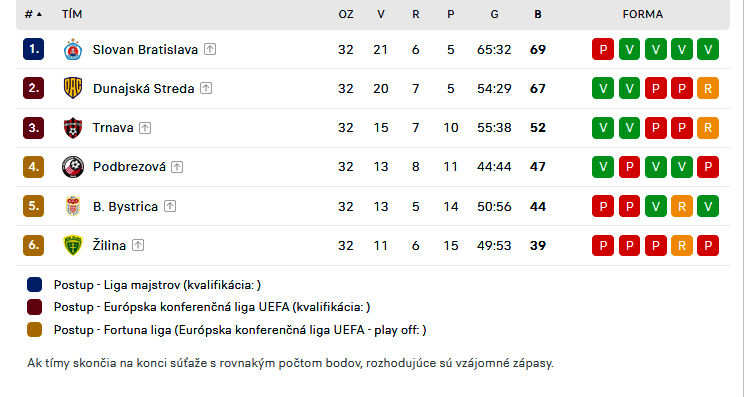The image size is (744, 397).
Task: Sort standings by the G goals header
Action: (x=494, y=14)
